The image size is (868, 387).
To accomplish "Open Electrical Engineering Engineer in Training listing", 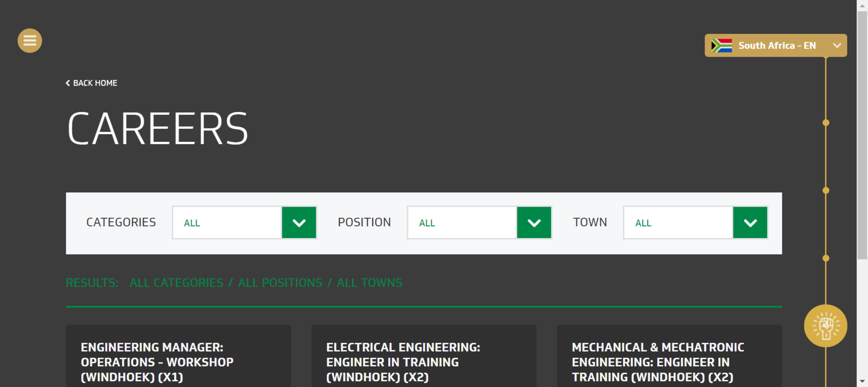I will [x=403, y=362].
